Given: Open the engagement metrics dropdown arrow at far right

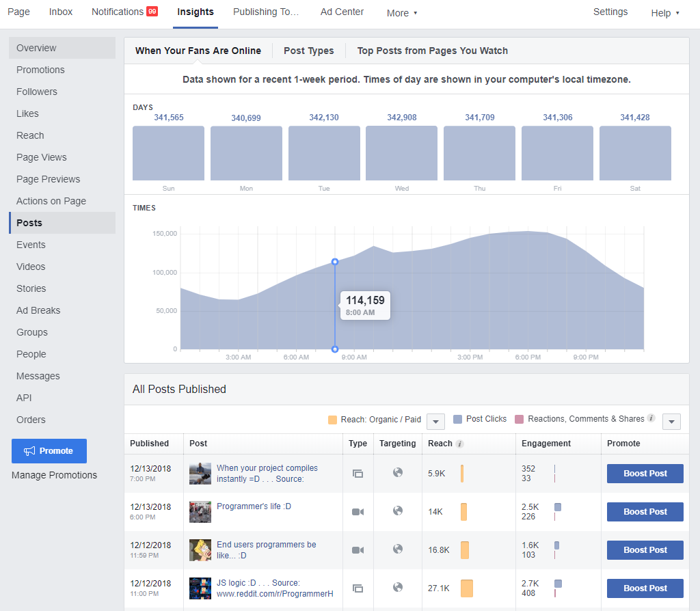Looking at the screenshot, I should click(x=671, y=421).
